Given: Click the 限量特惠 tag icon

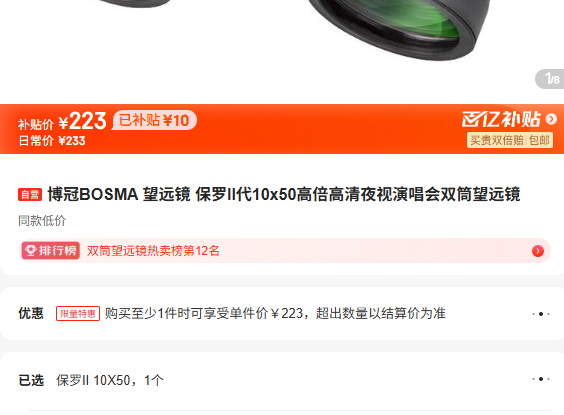Looking at the screenshot, I should (78, 314).
